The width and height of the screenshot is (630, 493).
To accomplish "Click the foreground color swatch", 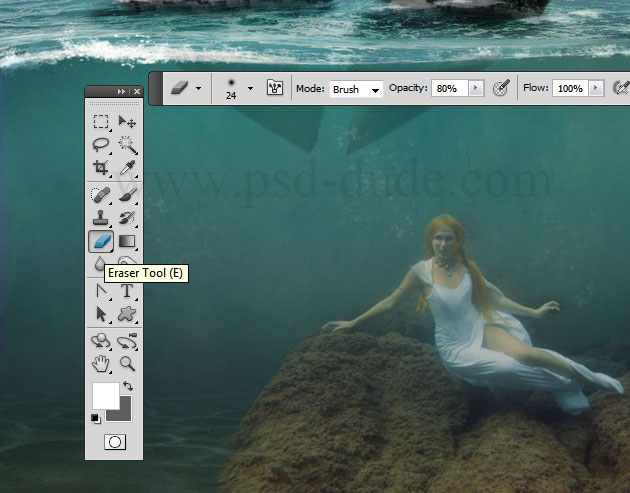I will (105, 395).
